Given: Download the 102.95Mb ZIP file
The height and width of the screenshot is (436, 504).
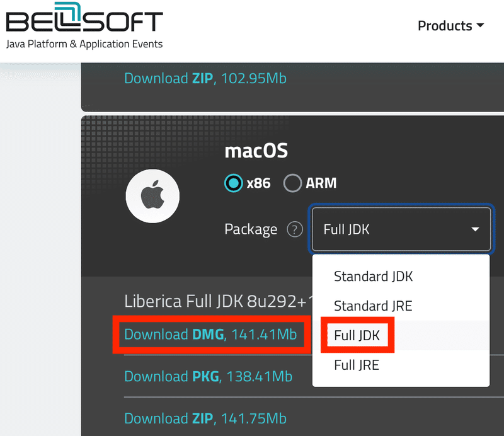Looking at the screenshot, I should click(x=205, y=79).
